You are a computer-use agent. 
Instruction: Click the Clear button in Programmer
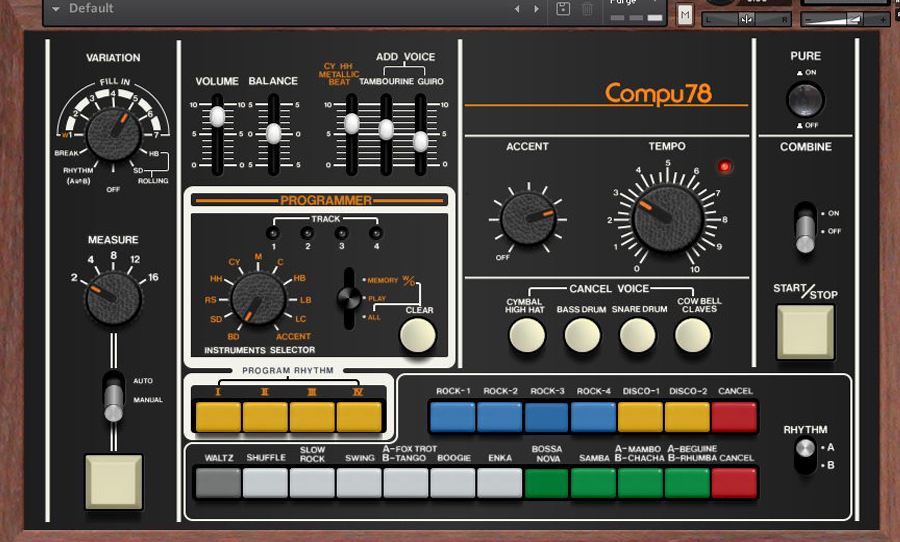[x=418, y=336]
